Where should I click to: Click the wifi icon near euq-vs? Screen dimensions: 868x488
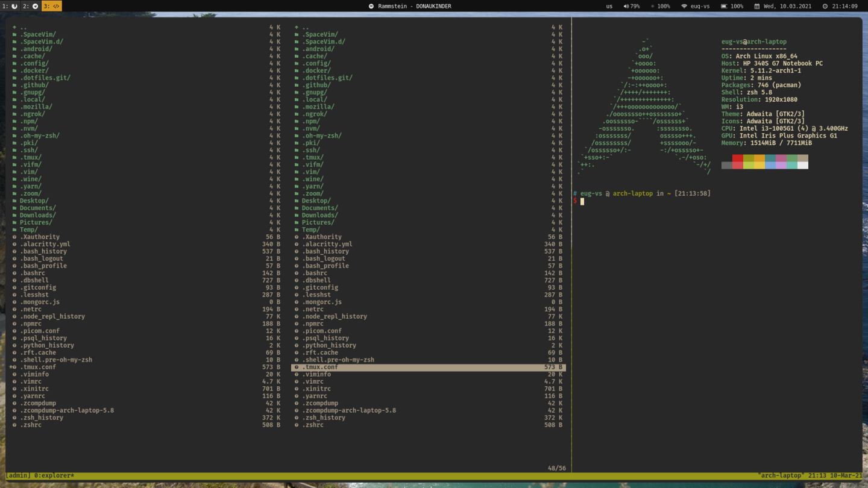(x=683, y=6)
